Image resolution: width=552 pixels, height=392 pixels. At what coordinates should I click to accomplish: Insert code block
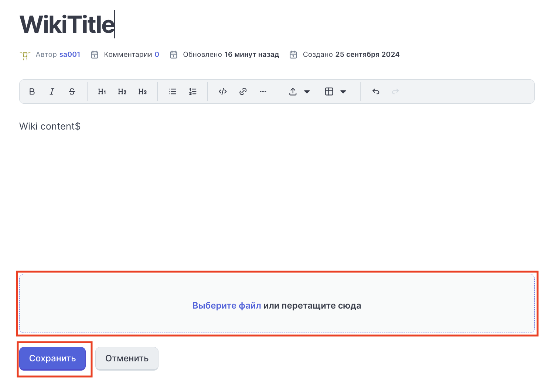pyautogui.click(x=223, y=92)
